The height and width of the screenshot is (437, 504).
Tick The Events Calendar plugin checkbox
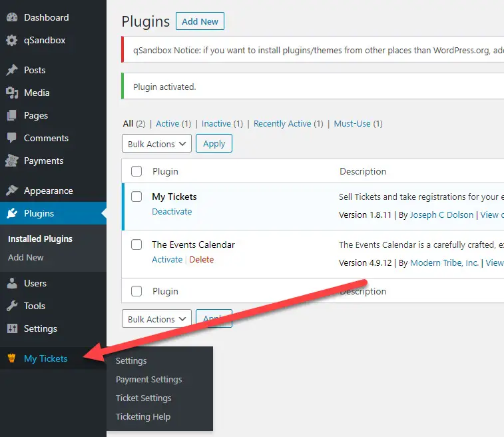click(136, 244)
